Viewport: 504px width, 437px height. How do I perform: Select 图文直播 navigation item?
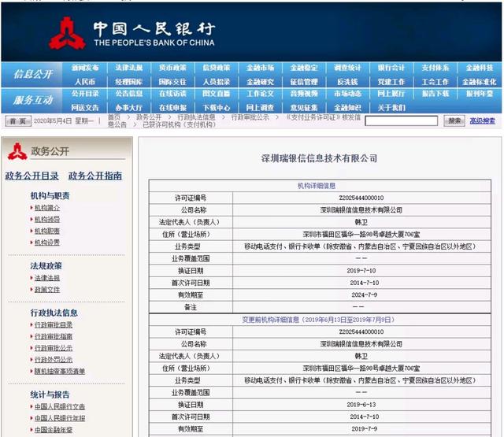217,94
